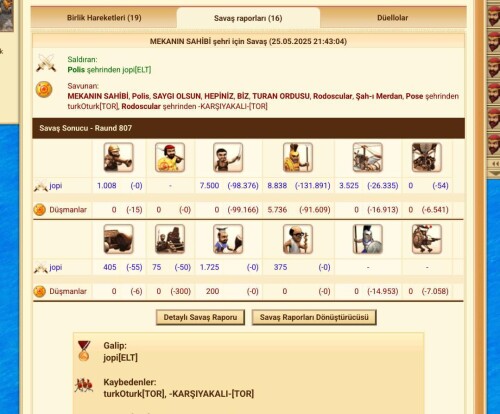The width and height of the screenshot is (500, 414).
Task: Click the steam giant unit icon
Action: [427, 239]
